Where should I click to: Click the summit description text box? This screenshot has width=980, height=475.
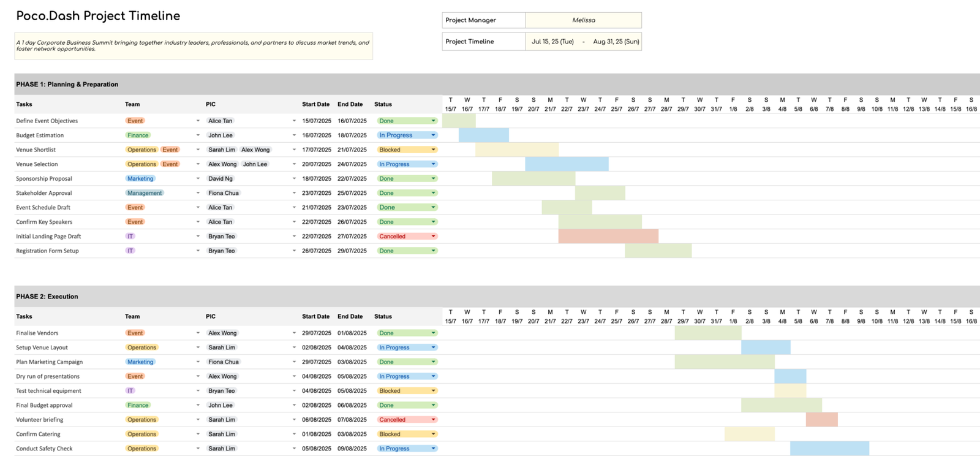pyautogui.click(x=194, y=46)
